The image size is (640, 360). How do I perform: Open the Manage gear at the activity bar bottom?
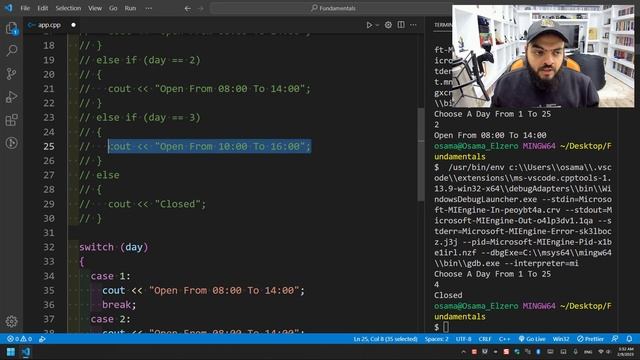11,321
